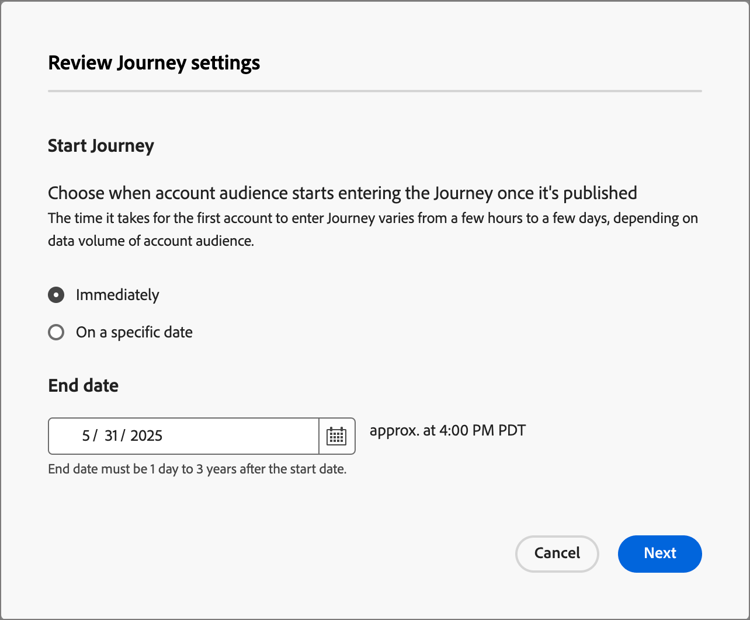Click the end date range helper text
Viewport: 750px width, 620px height.
click(197, 469)
